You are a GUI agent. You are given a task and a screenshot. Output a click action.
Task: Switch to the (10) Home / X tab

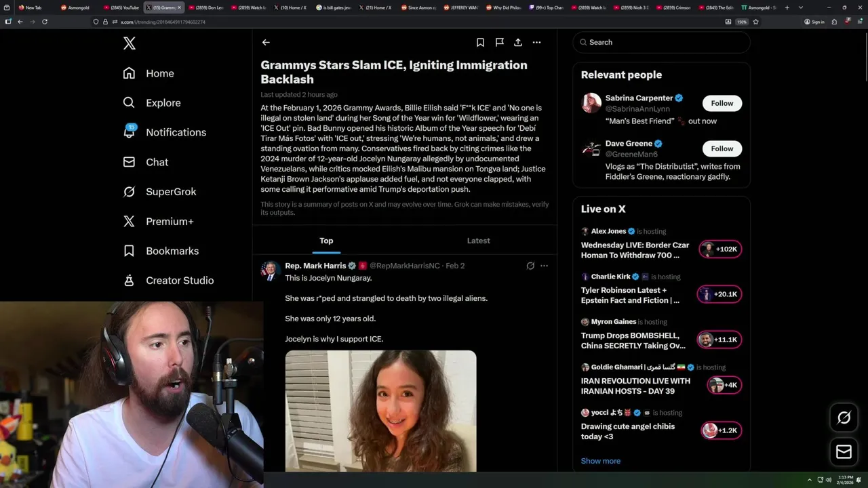[291, 7]
